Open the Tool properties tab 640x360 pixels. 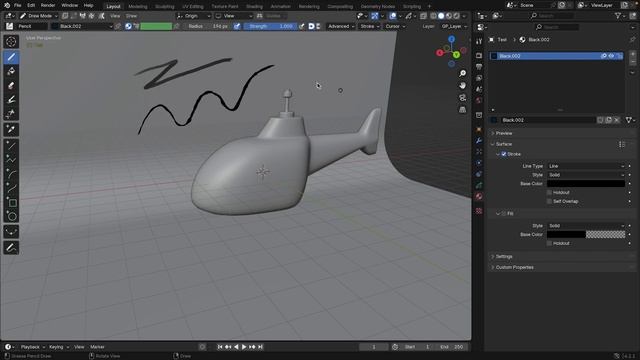click(x=479, y=41)
